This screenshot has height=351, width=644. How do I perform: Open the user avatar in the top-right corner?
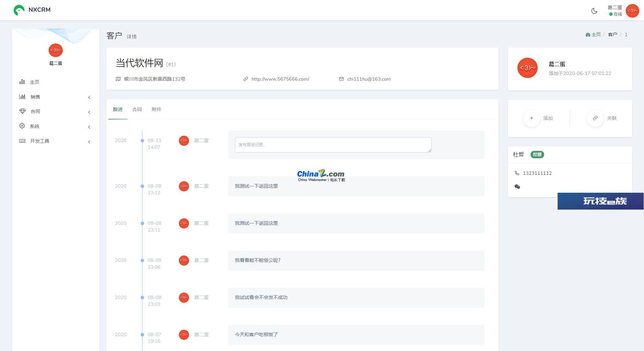coord(632,11)
